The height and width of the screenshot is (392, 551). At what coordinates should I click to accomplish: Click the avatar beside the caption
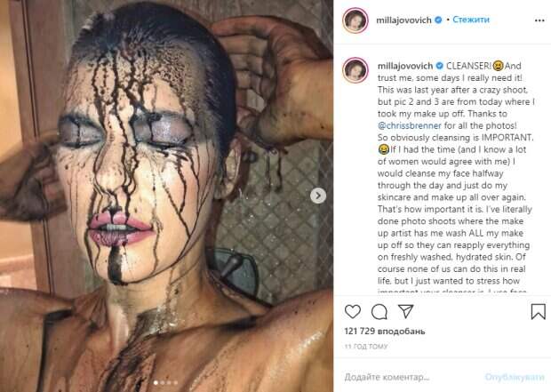point(356,69)
